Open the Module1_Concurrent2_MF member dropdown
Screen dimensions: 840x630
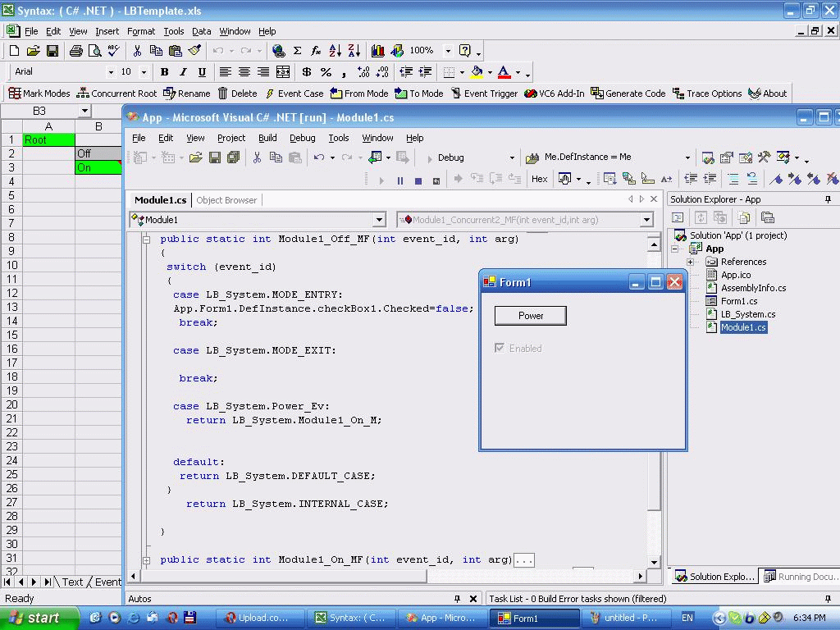coord(646,220)
